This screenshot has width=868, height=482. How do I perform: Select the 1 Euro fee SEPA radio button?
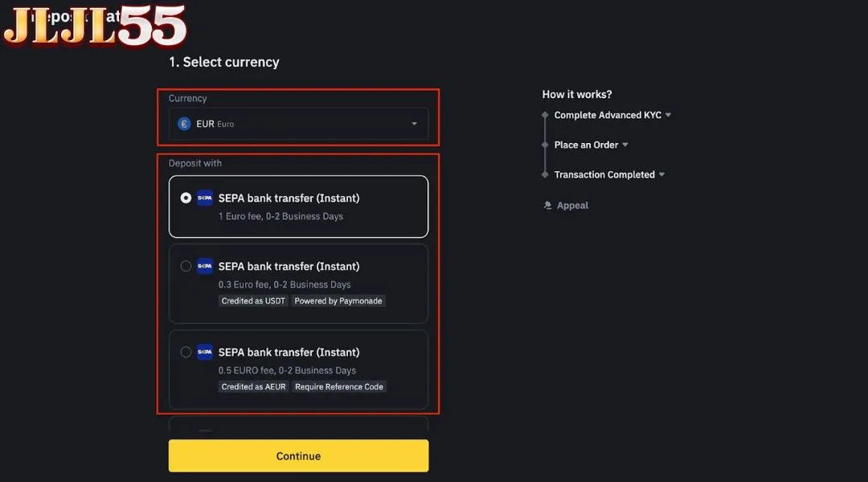click(186, 198)
